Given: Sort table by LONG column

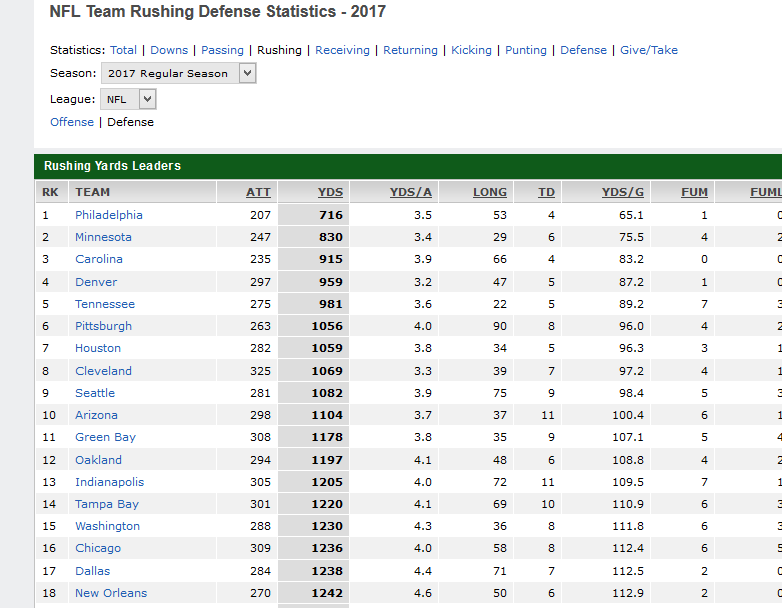Looking at the screenshot, I should click(x=490, y=192).
